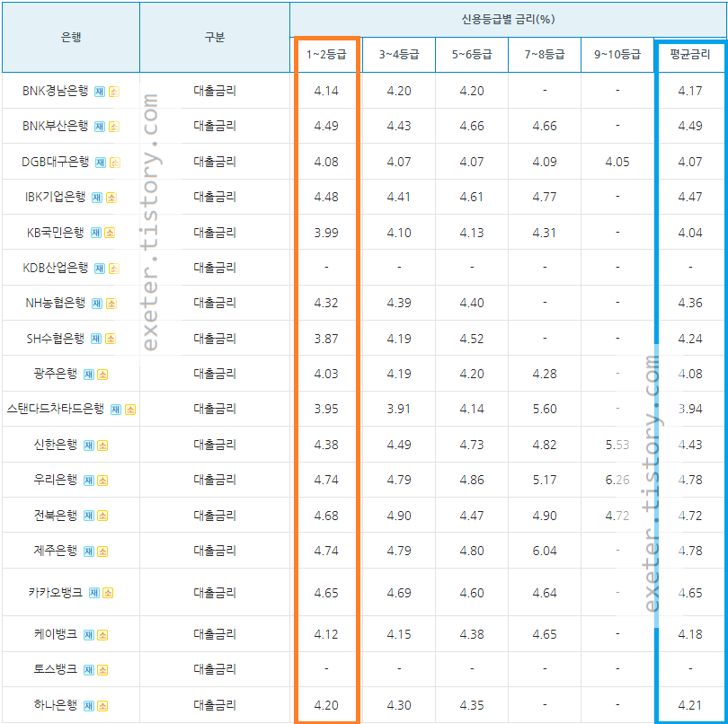Click the blue 재 icon beside 신한은행

(88, 446)
